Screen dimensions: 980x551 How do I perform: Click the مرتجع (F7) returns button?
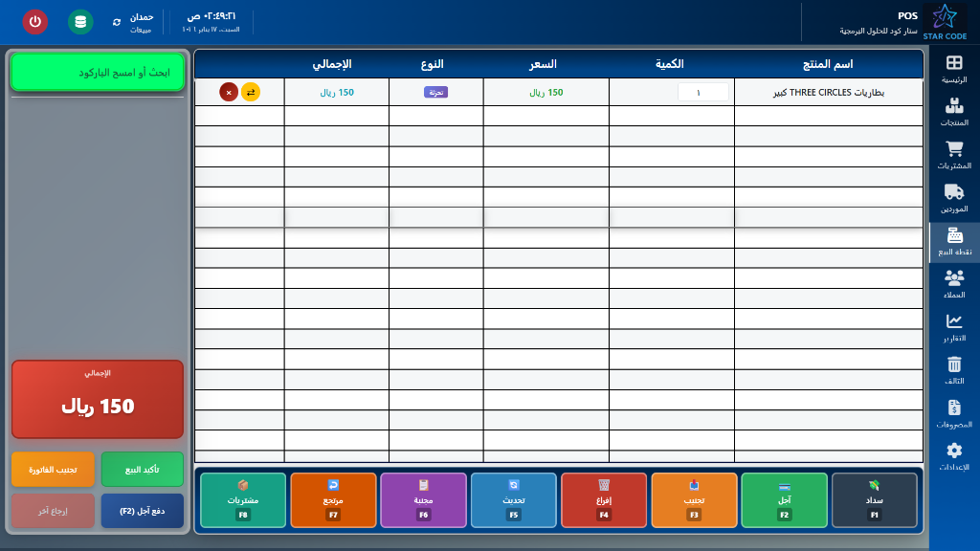[x=333, y=500]
